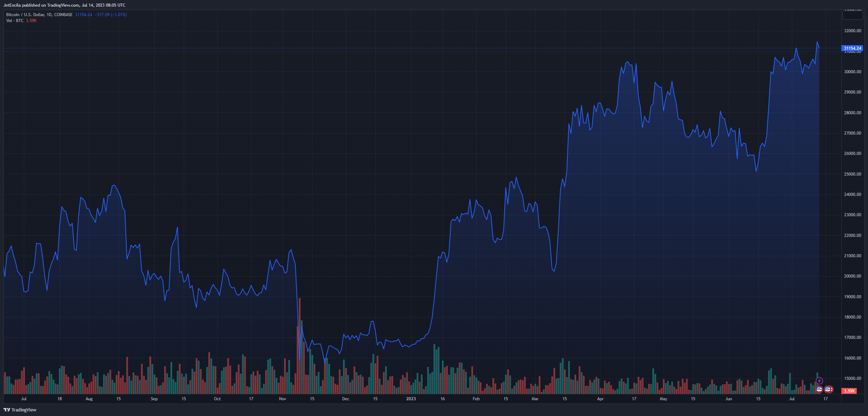Click the Jun label on the time axis

click(729, 399)
